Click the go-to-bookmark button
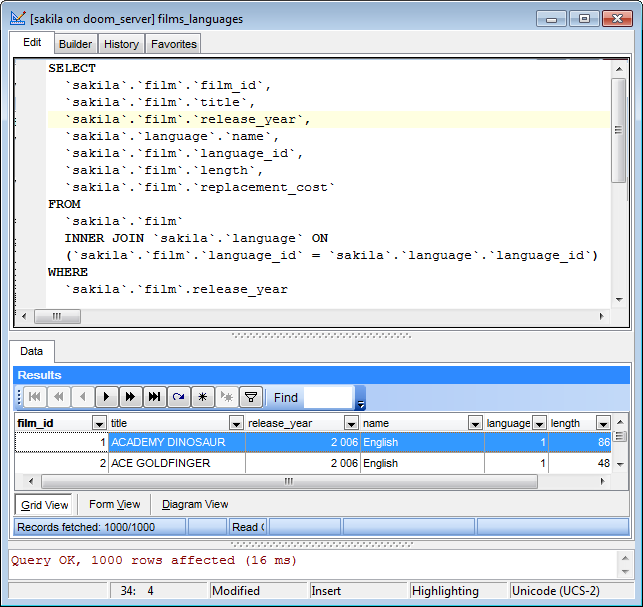 (x=226, y=397)
